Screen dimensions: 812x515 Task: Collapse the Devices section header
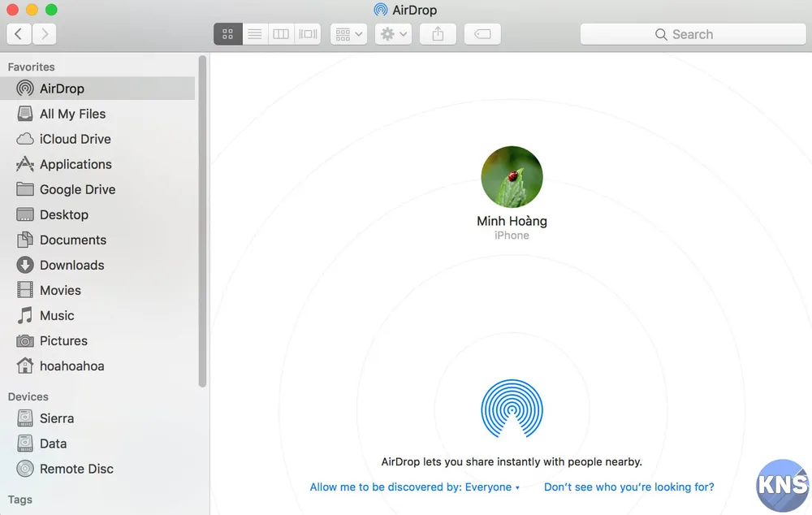tap(28, 396)
